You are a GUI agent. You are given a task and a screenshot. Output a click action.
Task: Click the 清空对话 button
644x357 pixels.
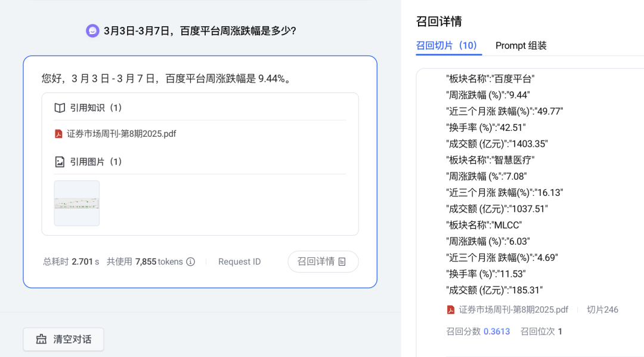(x=63, y=339)
